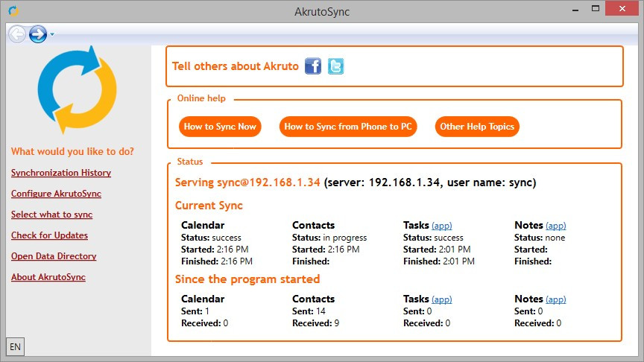644x362 pixels.
Task: Open About AkrutoSync
Action: click(x=48, y=277)
